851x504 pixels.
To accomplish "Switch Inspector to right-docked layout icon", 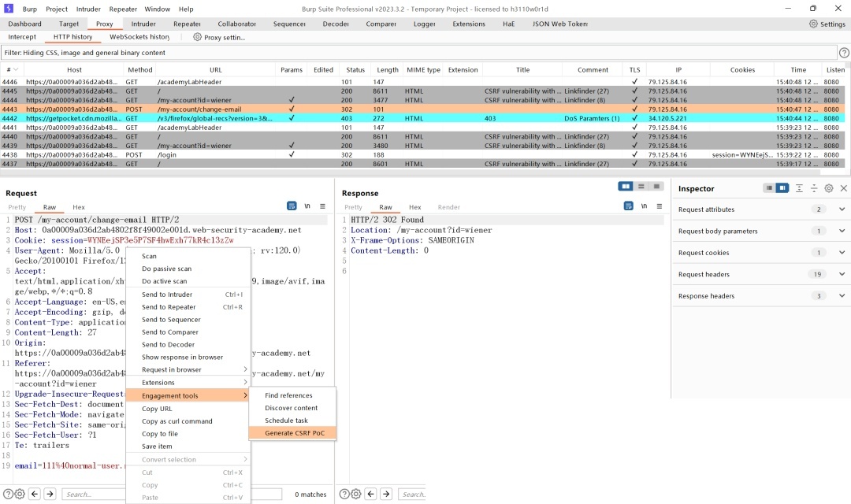I will pyautogui.click(x=782, y=188).
